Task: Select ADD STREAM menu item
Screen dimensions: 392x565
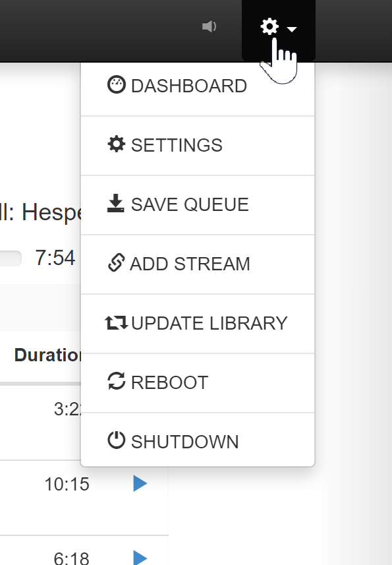Action: pyautogui.click(x=198, y=264)
